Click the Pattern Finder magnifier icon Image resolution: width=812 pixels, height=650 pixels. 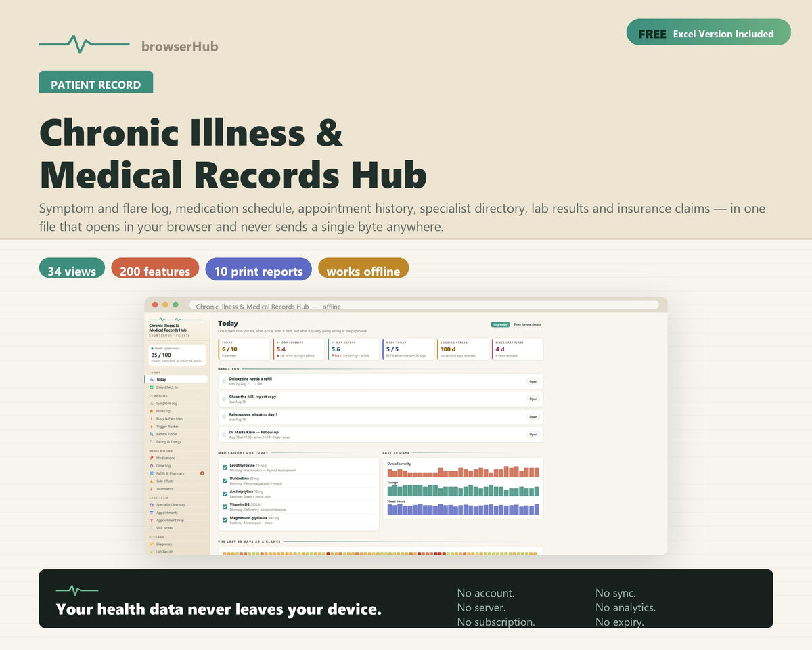[x=151, y=434]
